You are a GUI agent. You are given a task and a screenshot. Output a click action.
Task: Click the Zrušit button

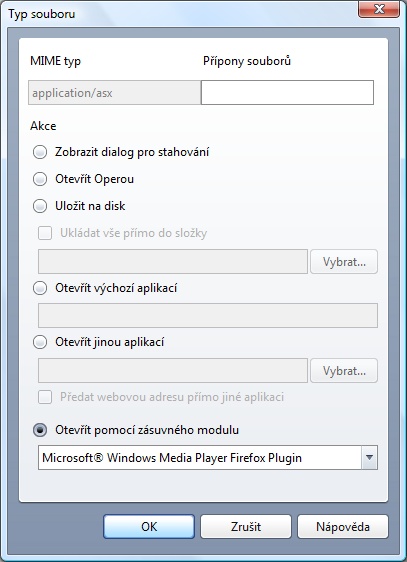pos(246,527)
